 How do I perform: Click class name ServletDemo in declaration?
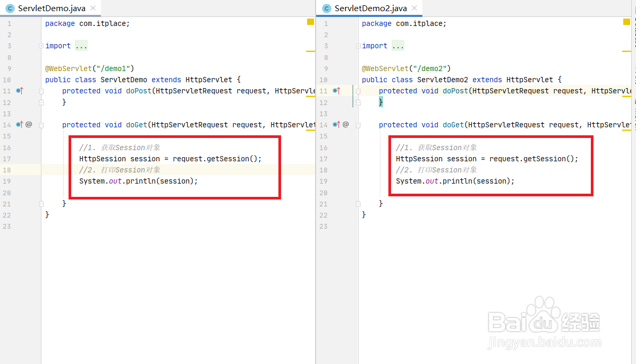124,80
